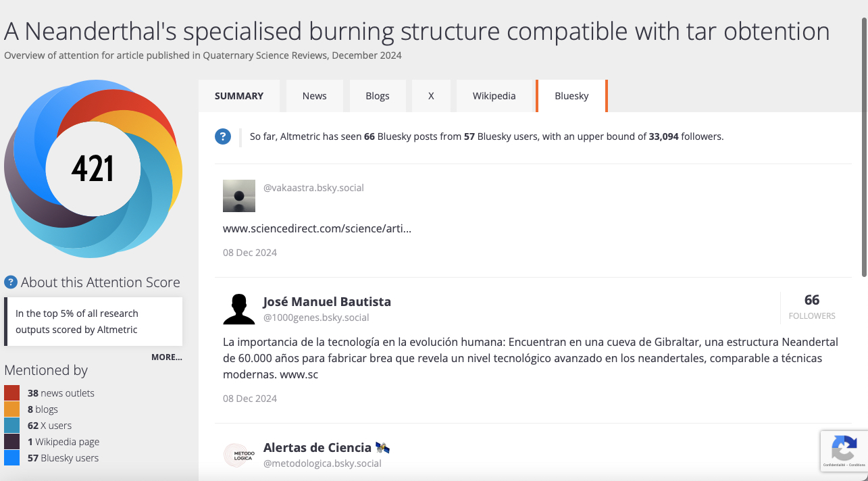Click the question mark icon near Bluesky summary
The height and width of the screenshot is (481, 868).
[223, 136]
